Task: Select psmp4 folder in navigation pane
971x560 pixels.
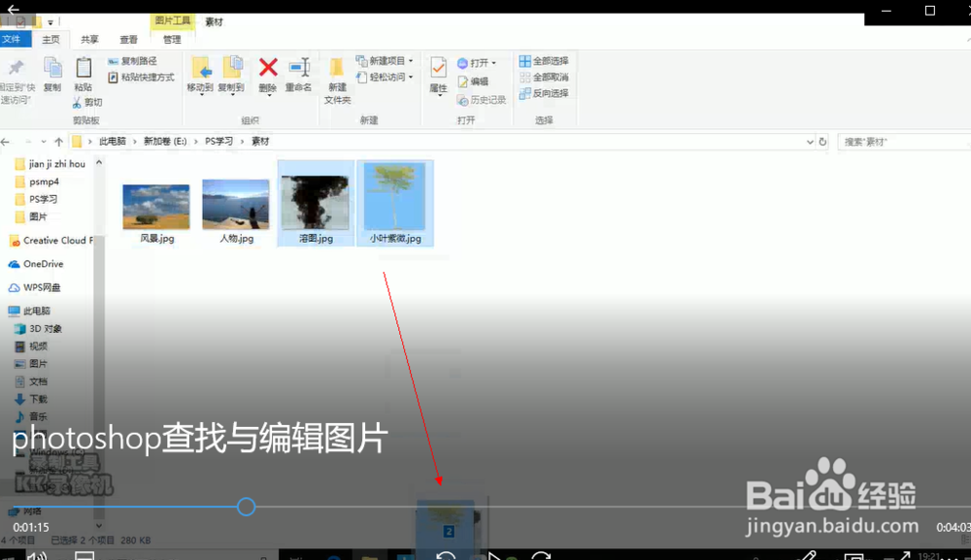Action: 37,181
